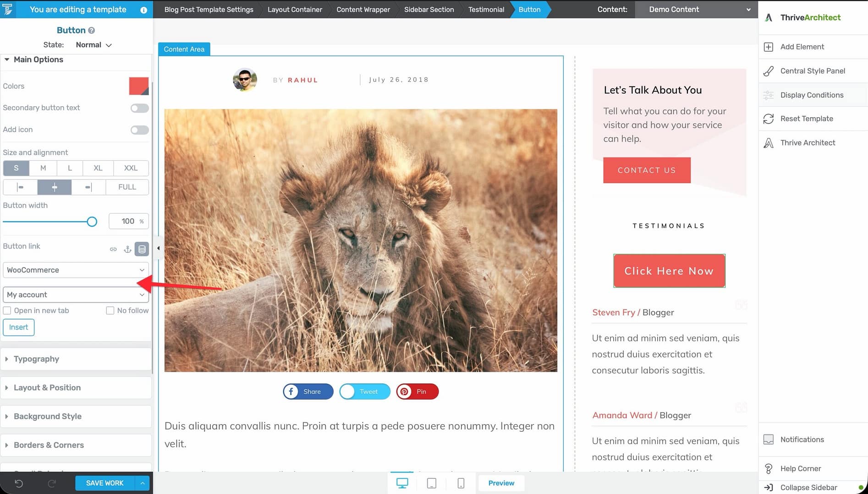
Task: Click the undo arrow icon
Action: (x=19, y=483)
